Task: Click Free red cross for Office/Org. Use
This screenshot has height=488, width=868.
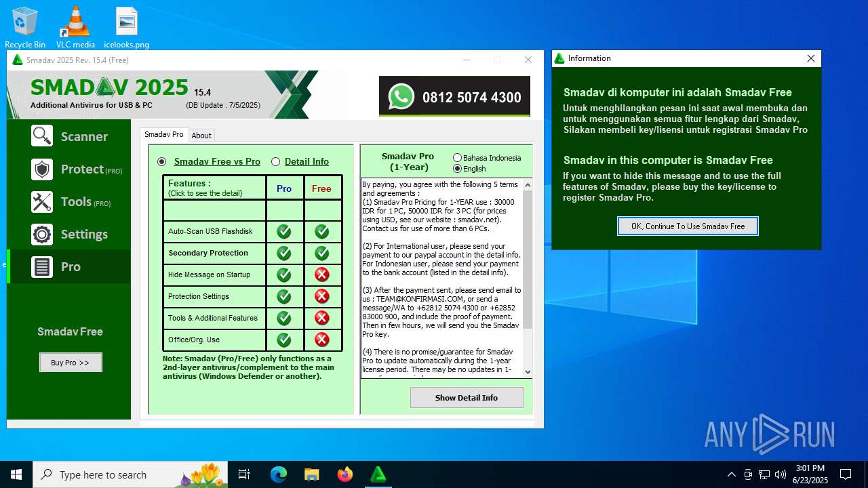Action: 321,340
